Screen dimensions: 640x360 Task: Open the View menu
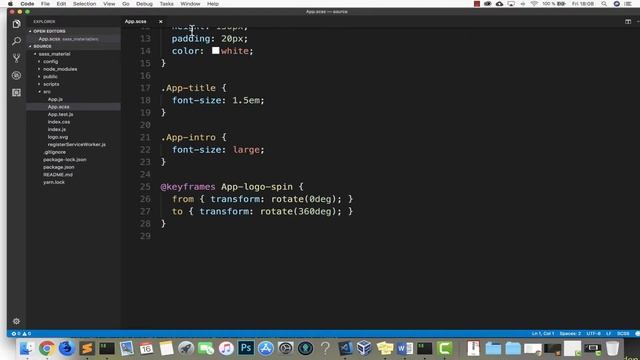[109, 4]
